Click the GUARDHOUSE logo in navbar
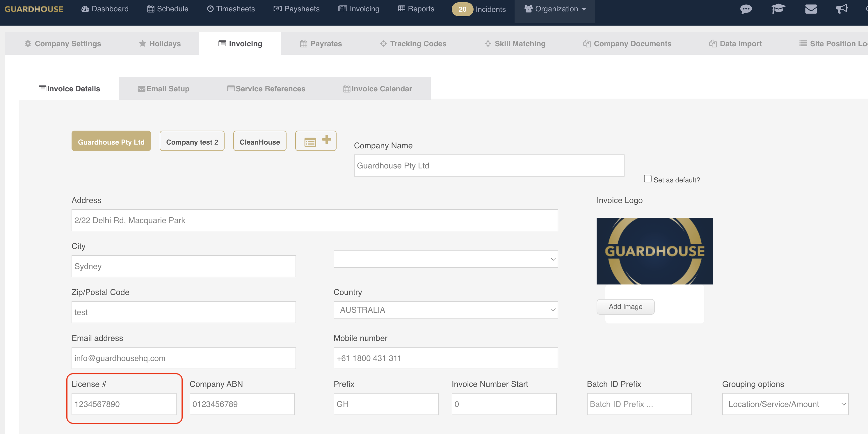The height and width of the screenshot is (434, 868). coord(34,9)
